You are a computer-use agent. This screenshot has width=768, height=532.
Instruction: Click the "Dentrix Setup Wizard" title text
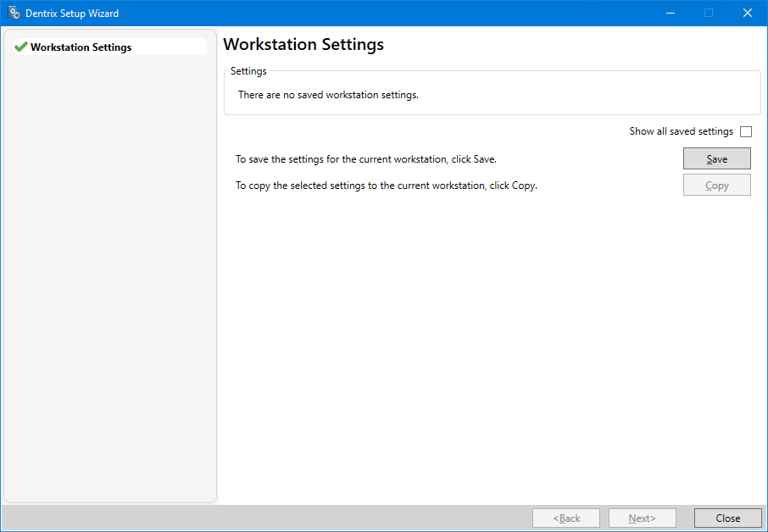coord(72,14)
